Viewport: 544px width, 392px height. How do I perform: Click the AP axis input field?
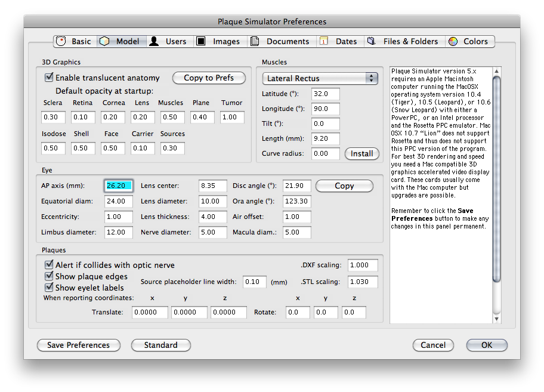tap(118, 186)
